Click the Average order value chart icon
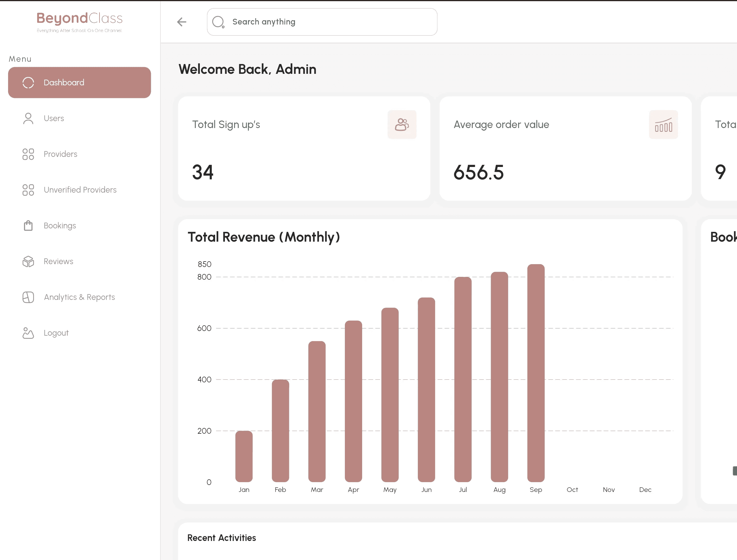This screenshot has height=560, width=737. [x=663, y=124]
